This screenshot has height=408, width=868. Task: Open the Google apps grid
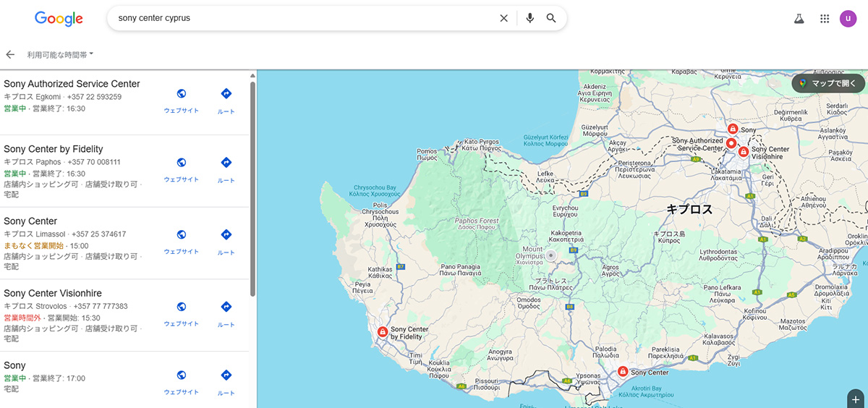(x=825, y=19)
